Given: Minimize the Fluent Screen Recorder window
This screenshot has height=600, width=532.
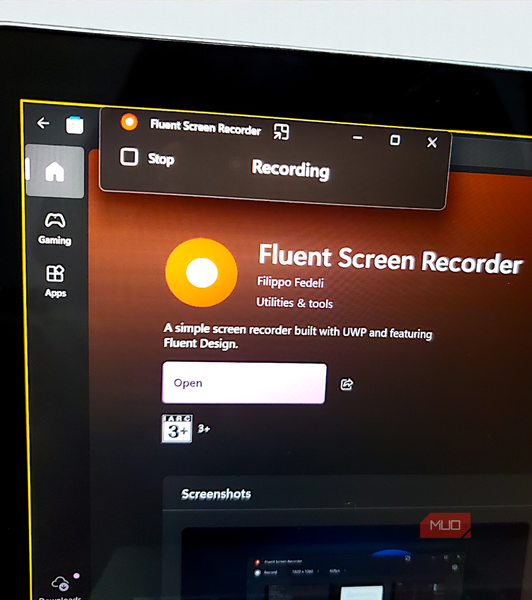Looking at the screenshot, I should click(x=357, y=138).
